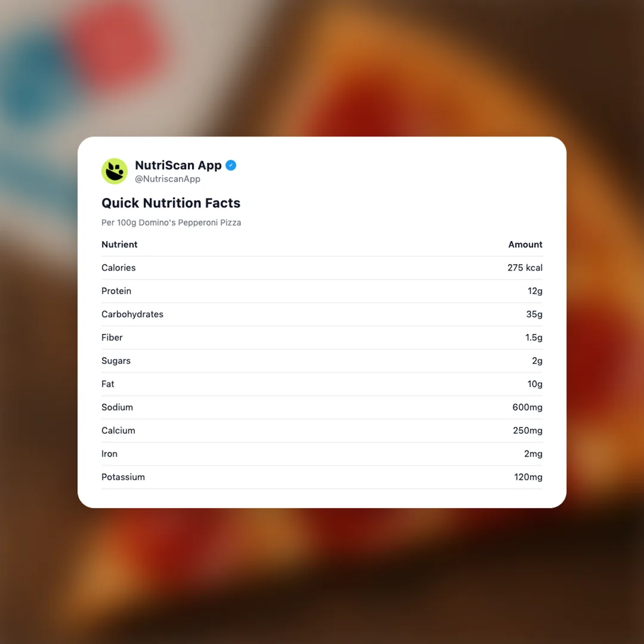
Task: Click the blue verified badge
Action: [231, 165]
